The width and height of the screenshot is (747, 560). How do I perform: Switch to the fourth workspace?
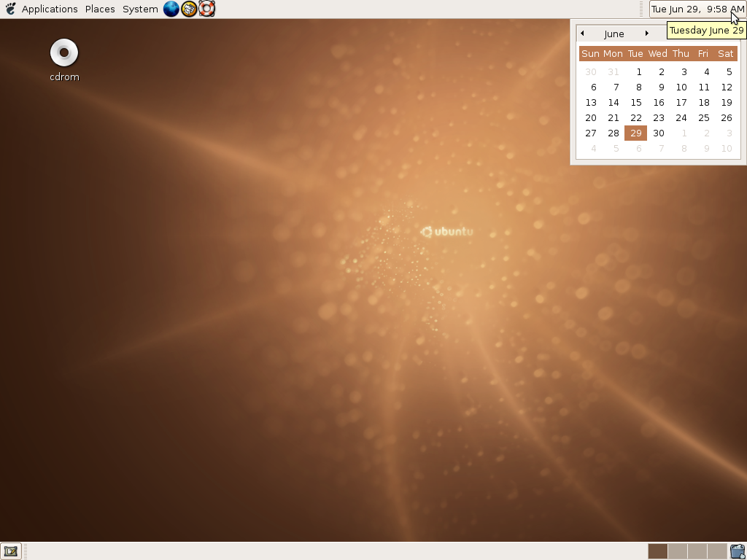tap(717, 551)
